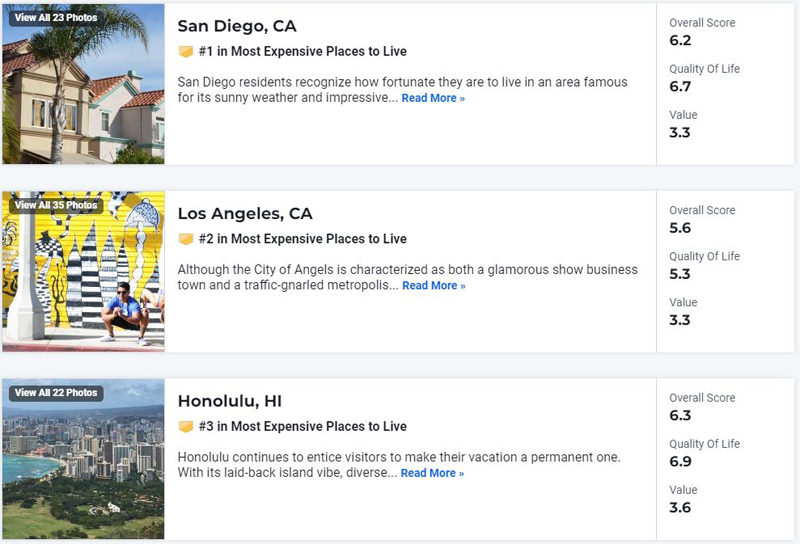Image resolution: width=800 pixels, height=544 pixels.
Task: Open the Los Angeles mural thumbnail
Action: pyautogui.click(x=83, y=280)
